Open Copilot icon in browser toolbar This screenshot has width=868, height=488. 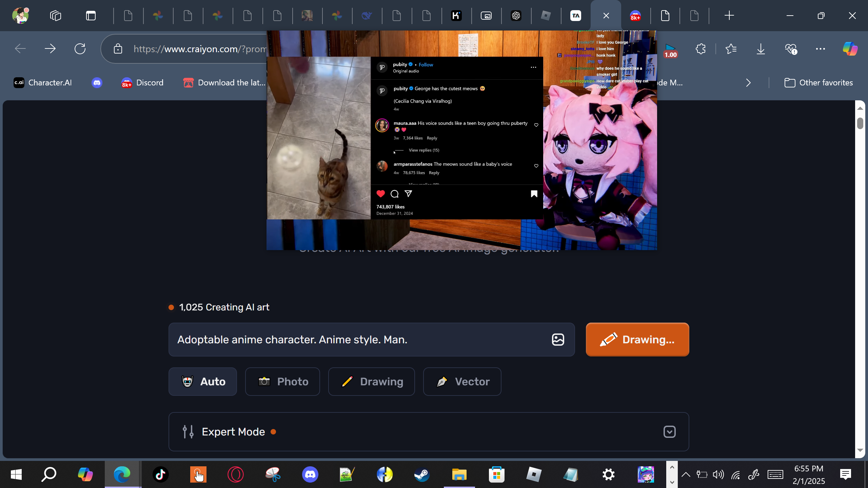pos(850,49)
